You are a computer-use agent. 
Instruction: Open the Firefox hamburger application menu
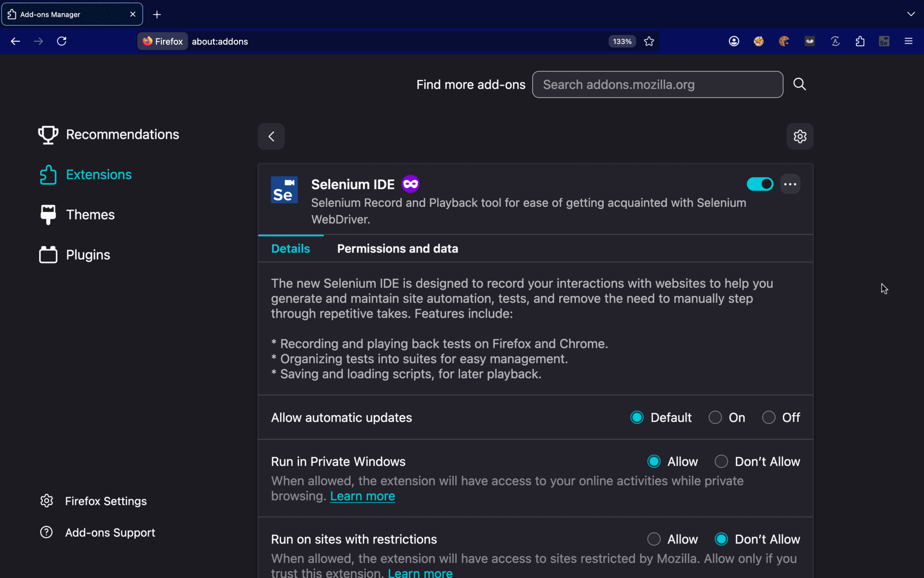[908, 41]
